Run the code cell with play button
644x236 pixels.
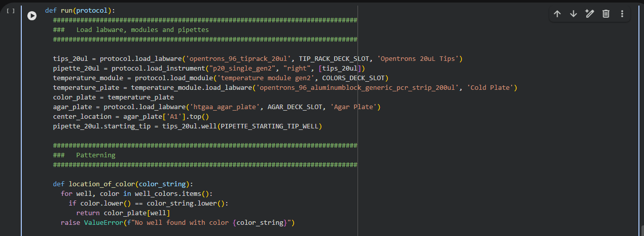tap(32, 16)
